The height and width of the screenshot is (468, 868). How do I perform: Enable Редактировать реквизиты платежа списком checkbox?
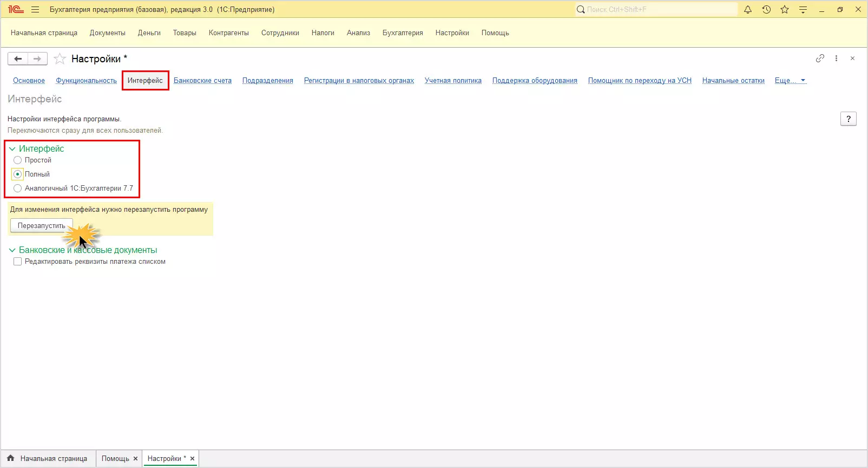pos(18,262)
